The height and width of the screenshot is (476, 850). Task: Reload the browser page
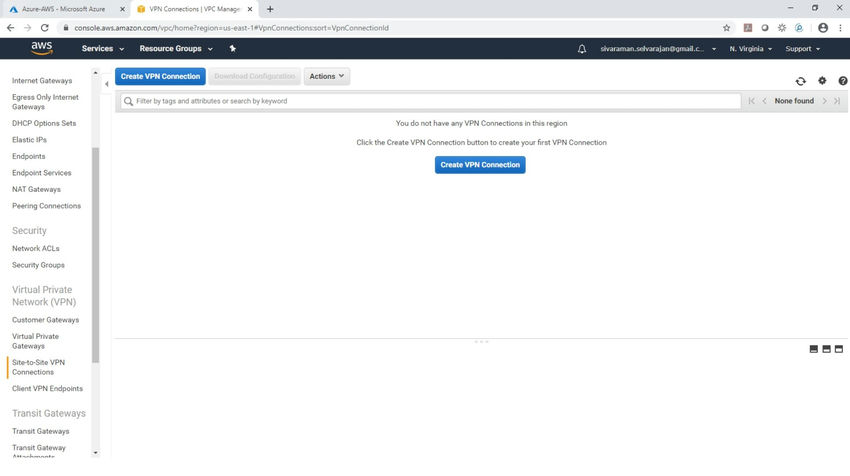pos(44,28)
